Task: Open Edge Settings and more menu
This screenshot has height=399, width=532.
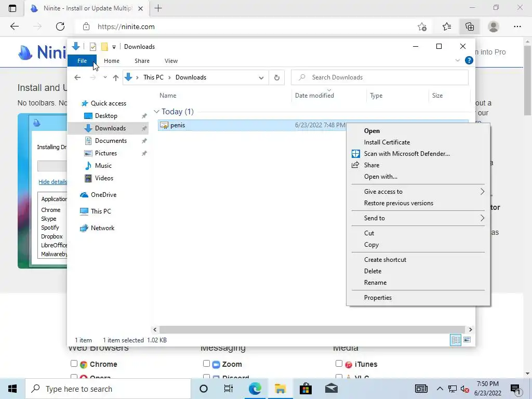Action: point(517,26)
